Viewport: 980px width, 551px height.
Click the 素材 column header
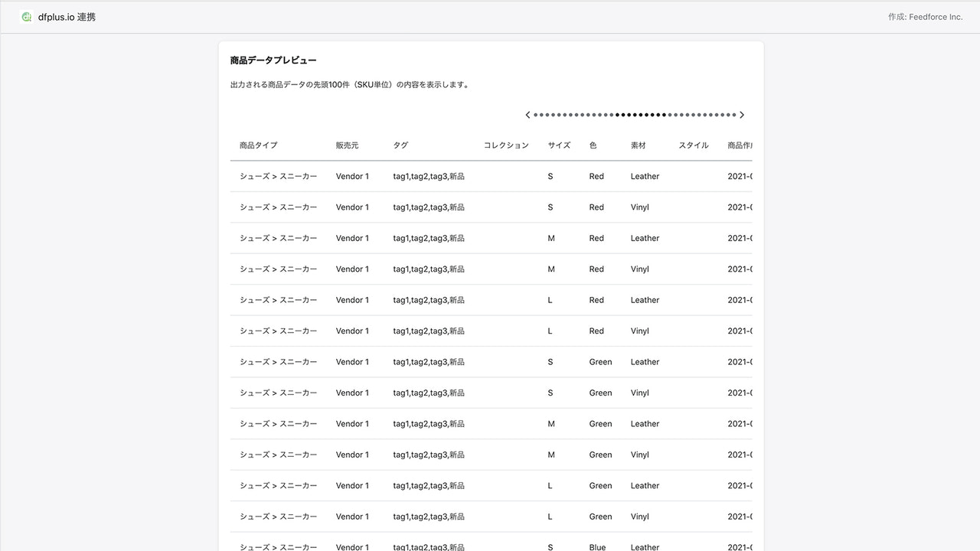click(639, 145)
